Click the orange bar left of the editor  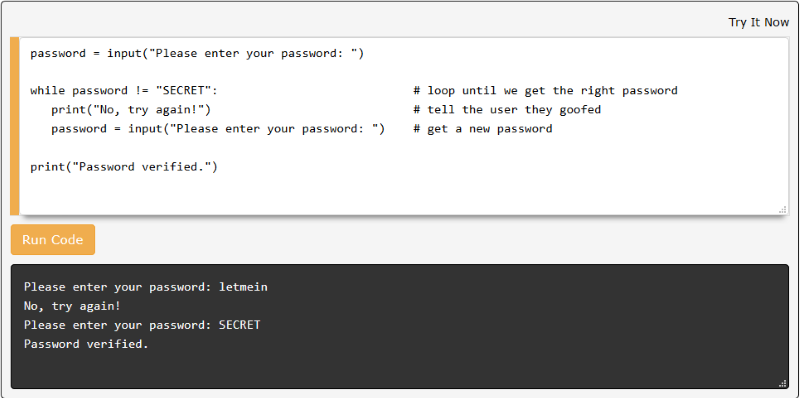(15, 126)
